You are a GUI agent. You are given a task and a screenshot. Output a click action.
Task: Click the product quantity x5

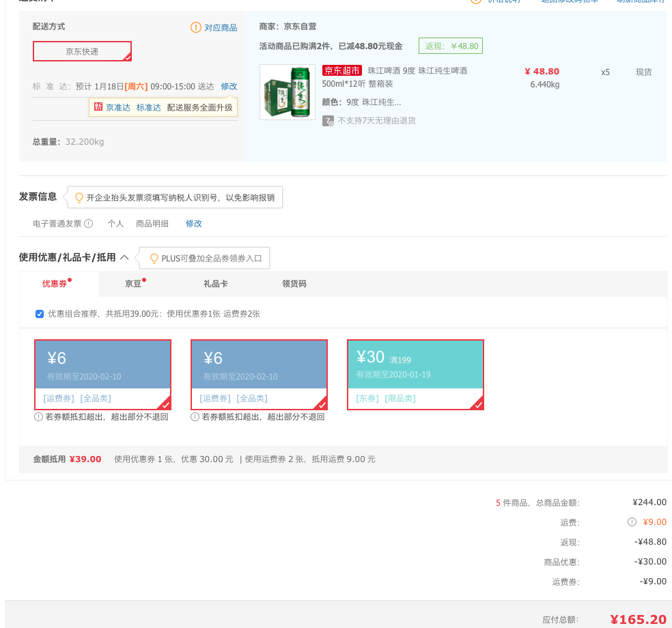(x=605, y=72)
